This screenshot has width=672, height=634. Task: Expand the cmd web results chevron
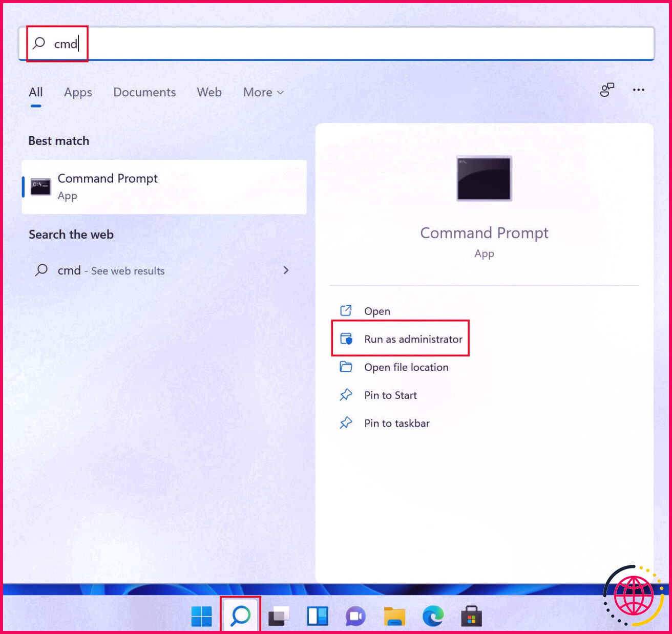pyautogui.click(x=286, y=270)
